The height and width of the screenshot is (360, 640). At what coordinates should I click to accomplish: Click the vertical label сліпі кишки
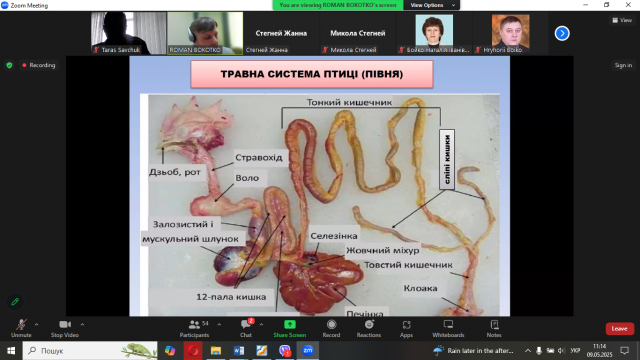pos(447,160)
